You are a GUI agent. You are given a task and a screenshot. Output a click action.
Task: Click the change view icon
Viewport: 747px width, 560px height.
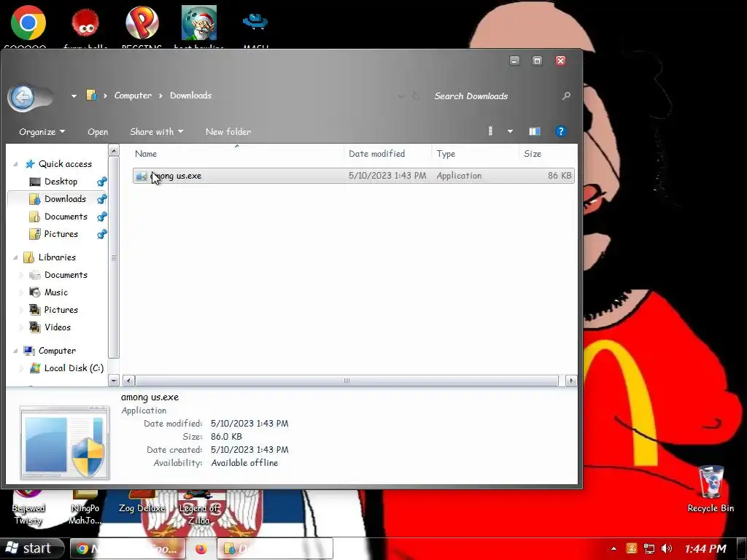click(490, 131)
